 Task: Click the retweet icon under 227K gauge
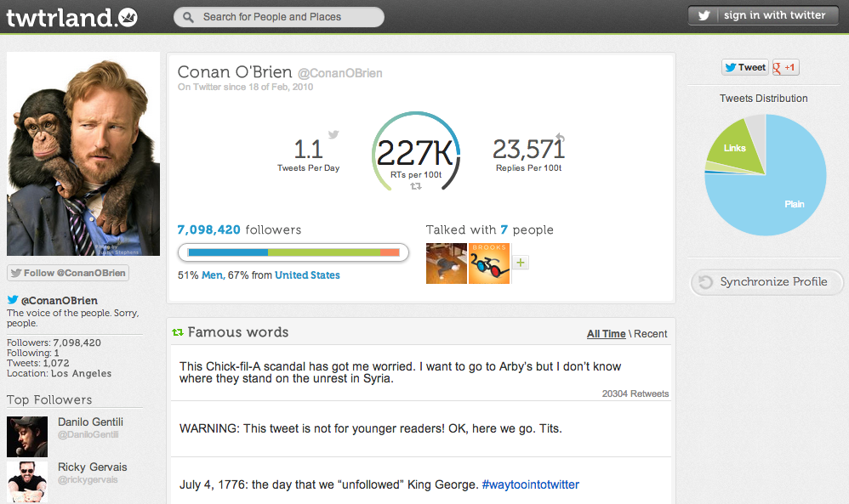click(416, 185)
